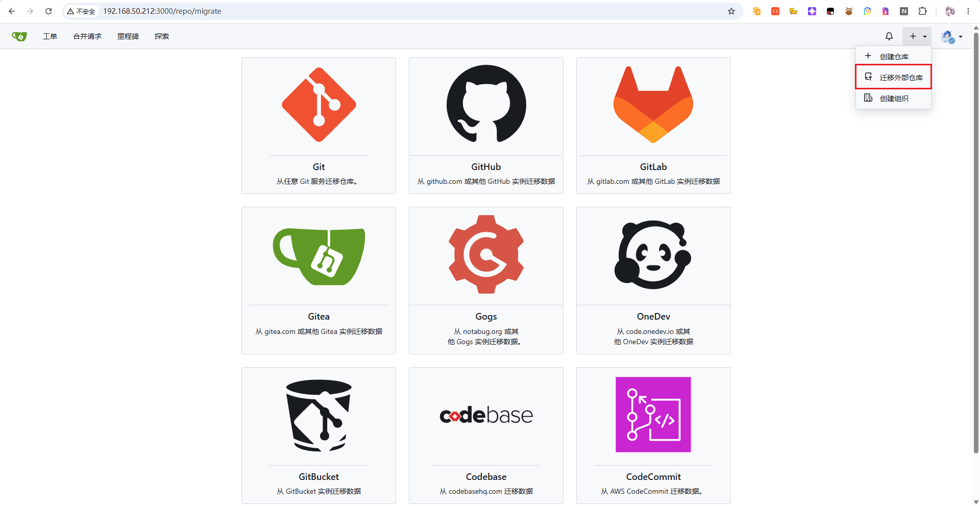Viewport: 980px width, 506px height.
Task: Click the text 从 GitBucket 实例迁移数据
Action: click(319, 491)
